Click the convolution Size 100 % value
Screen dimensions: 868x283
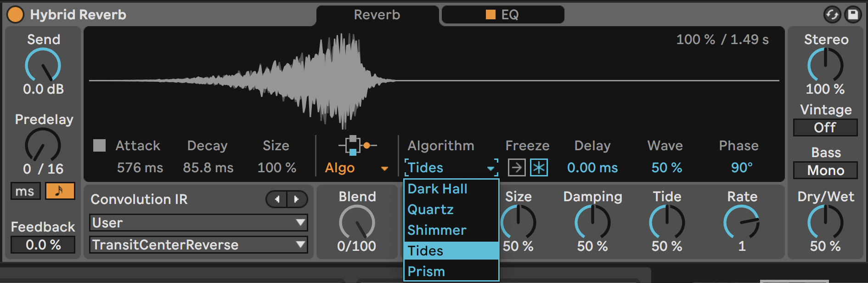(x=276, y=168)
